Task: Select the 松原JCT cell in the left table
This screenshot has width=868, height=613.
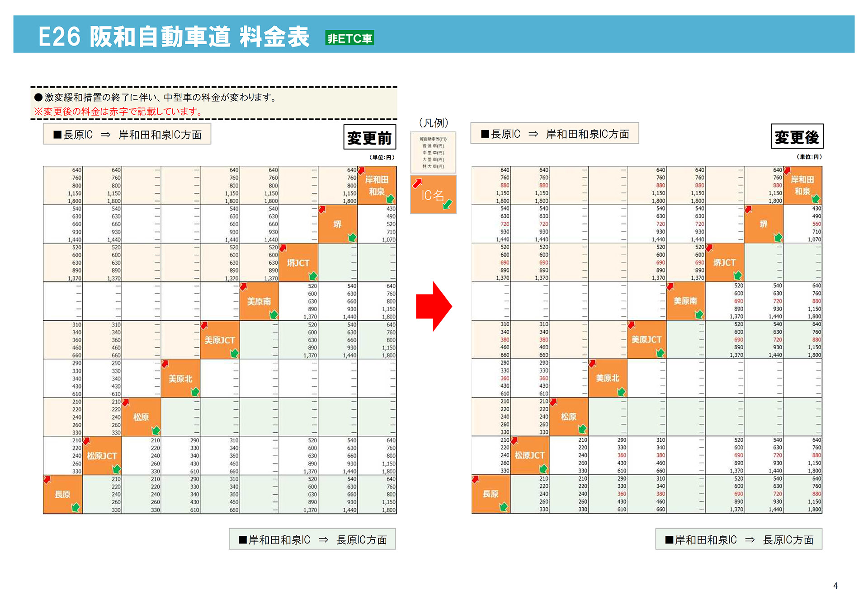Action: (102, 456)
